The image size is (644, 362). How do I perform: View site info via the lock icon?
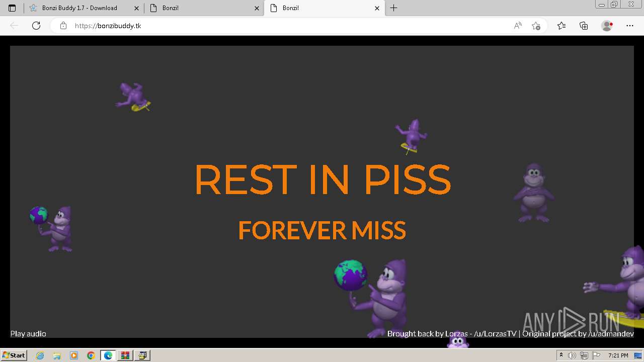[x=63, y=26]
